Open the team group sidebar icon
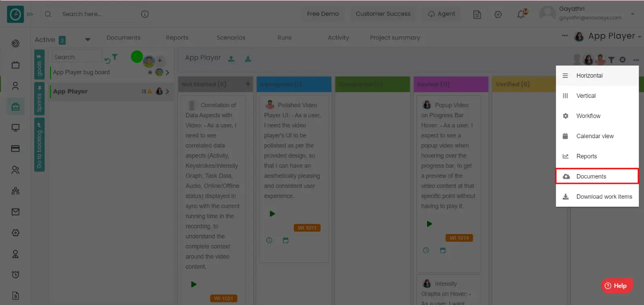The image size is (644, 305). click(x=15, y=191)
